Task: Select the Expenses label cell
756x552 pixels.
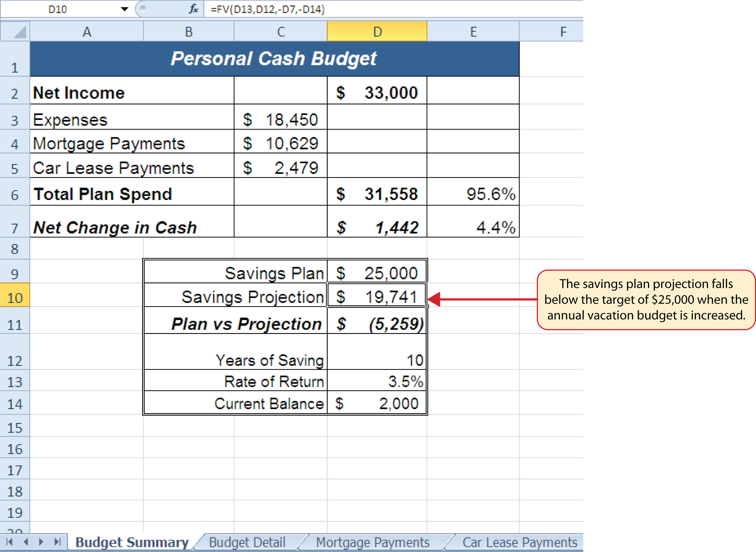Action: coord(132,117)
